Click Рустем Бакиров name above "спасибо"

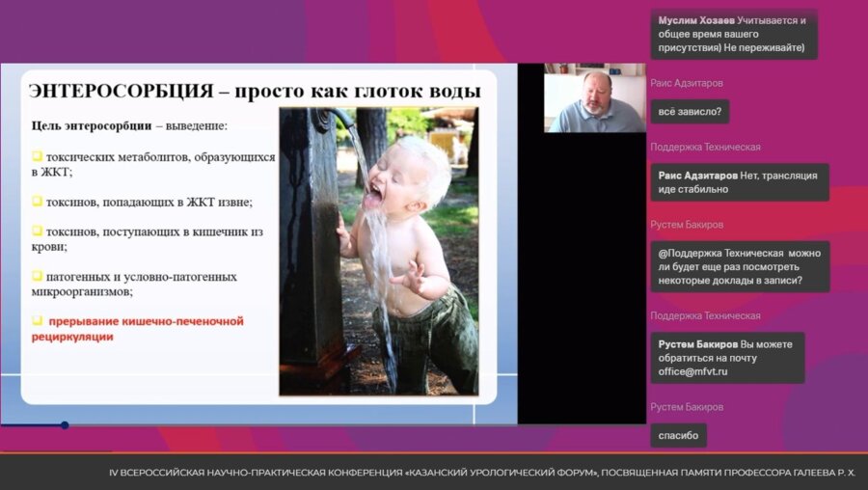tap(687, 407)
